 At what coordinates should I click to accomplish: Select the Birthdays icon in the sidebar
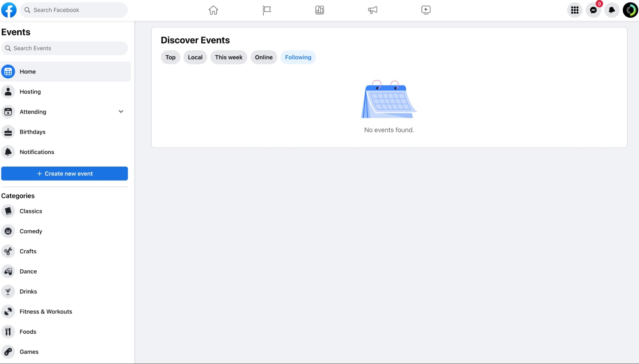point(8,132)
